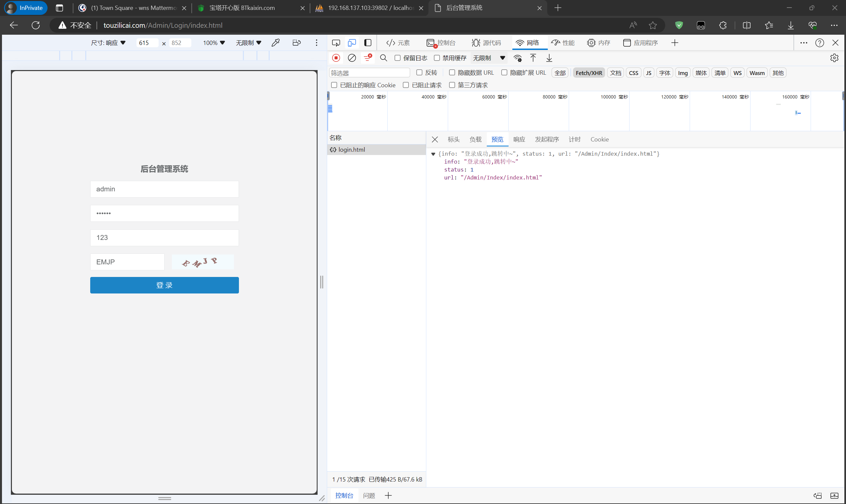
Task: Open the 性能 DevTools tab
Action: (562, 43)
